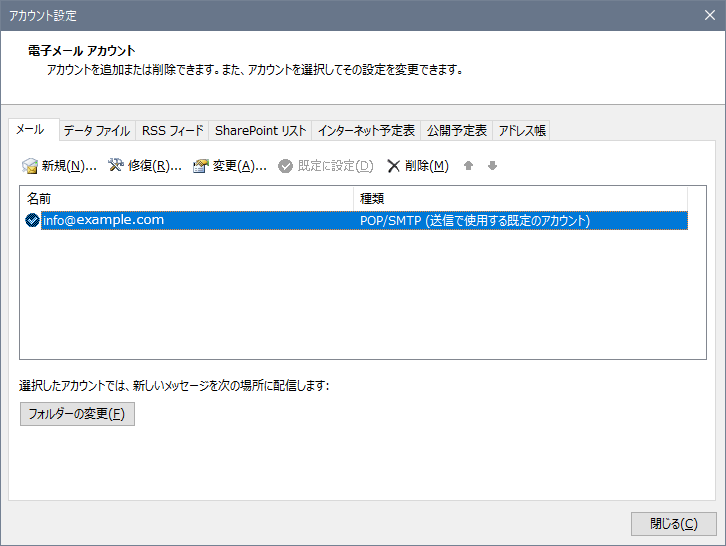Select the SharePoint リスト tab
Image resolution: width=726 pixels, height=546 pixels.
(260, 131)
